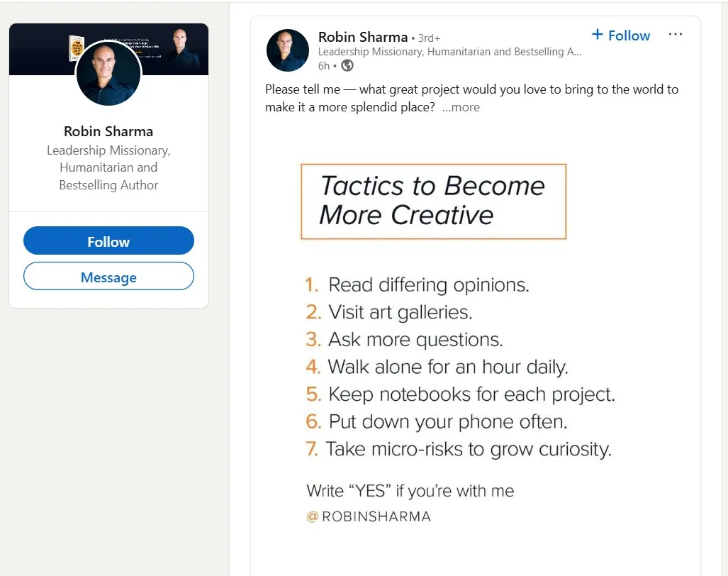Click the "6h" post timestamp

pos(324,65)
